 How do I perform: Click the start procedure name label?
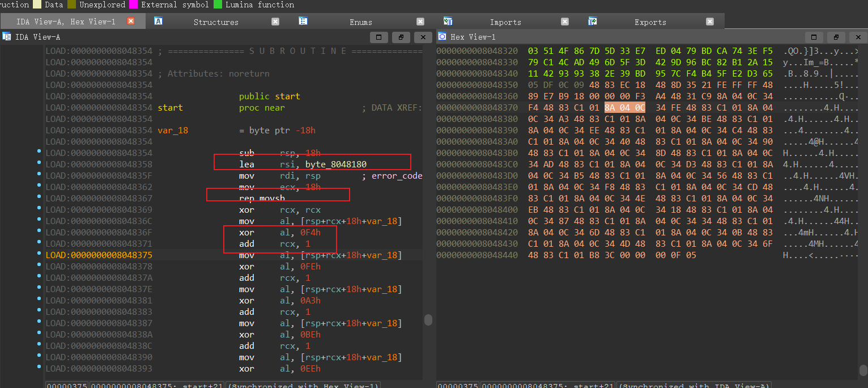(170, 108)
